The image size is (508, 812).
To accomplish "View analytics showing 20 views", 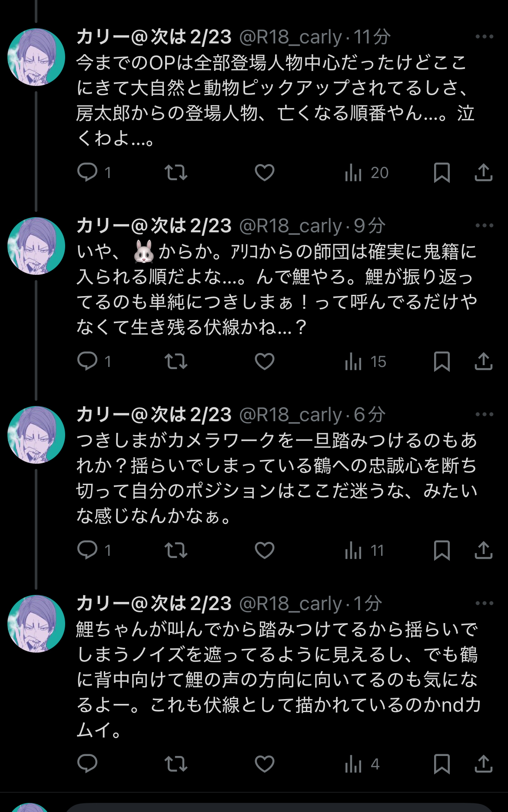I will [x=366, y=173].
